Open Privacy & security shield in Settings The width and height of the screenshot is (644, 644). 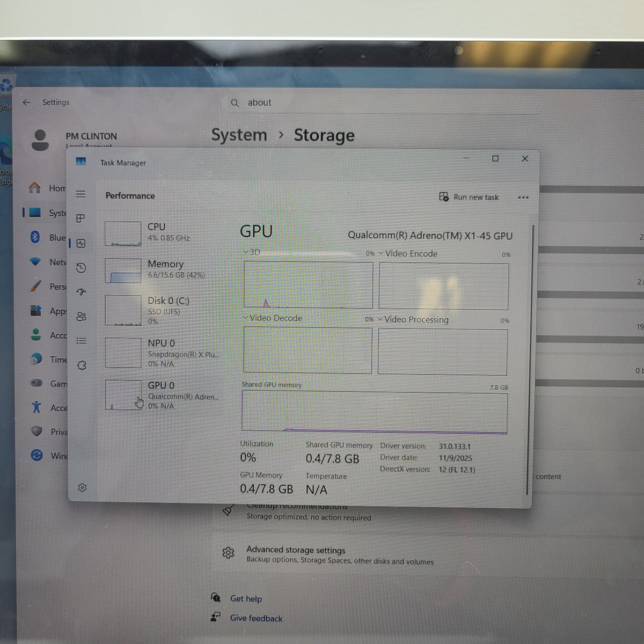tap(36, 431)
